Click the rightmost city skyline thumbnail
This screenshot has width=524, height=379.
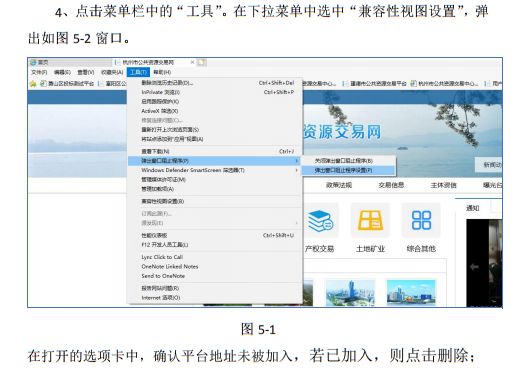(411, 292)
